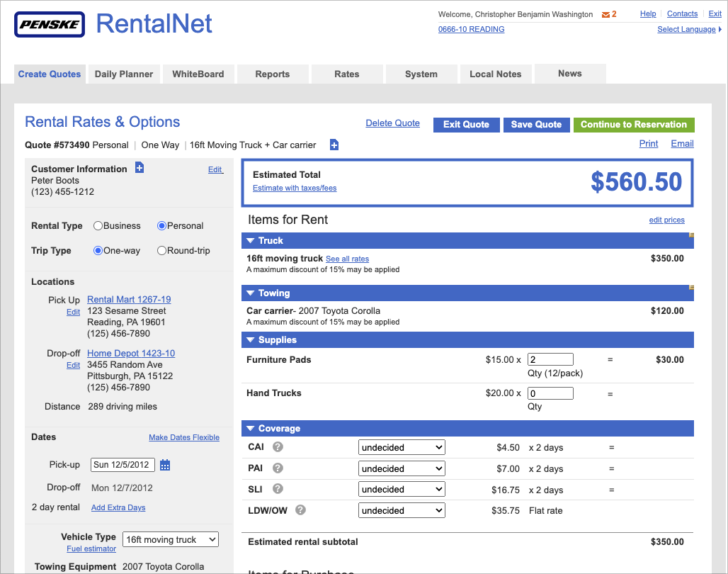Image resolution: width=728 pixels, height=574 pixels.
Task: Open the Contacts link
Action: [683, 14]
